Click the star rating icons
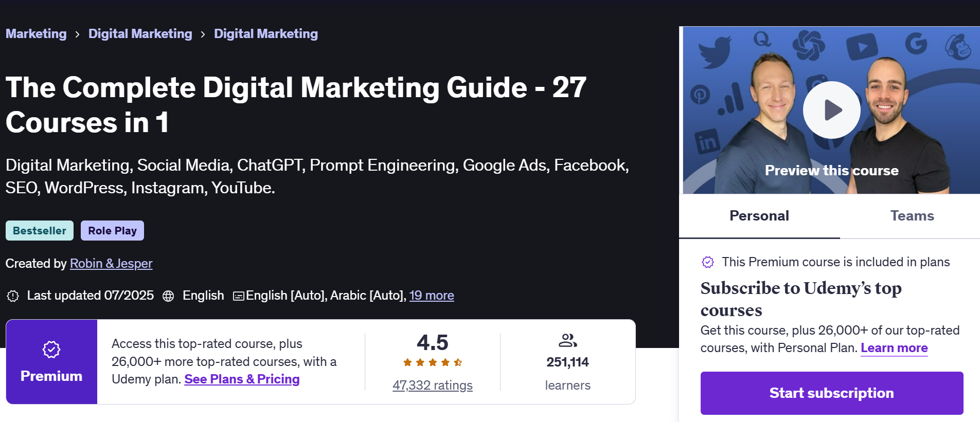 [x=432, y=362]
